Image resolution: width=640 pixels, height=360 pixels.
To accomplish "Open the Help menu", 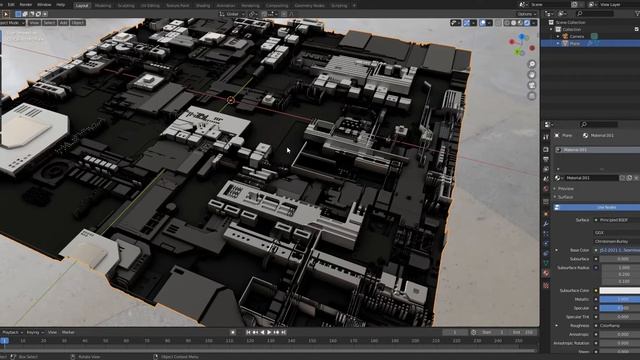I will point(60,4).
